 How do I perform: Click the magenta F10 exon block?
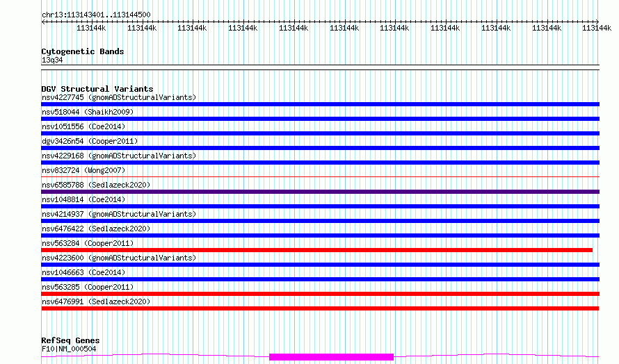(331, 357)
